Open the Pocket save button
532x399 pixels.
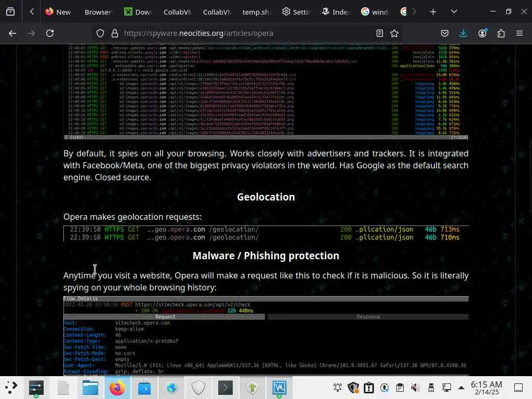tap(445, 33)
